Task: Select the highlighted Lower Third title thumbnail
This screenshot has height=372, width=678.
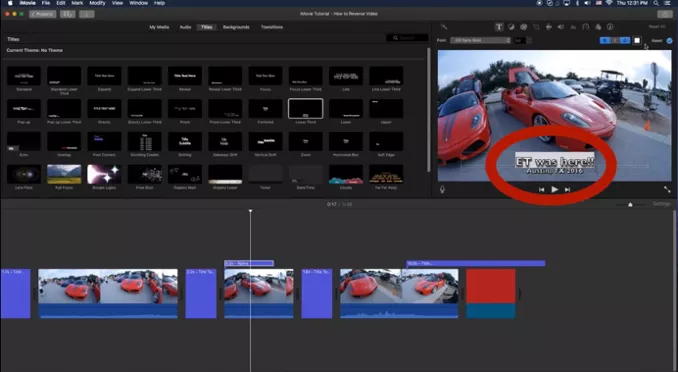Action: (x=305, y=109)
